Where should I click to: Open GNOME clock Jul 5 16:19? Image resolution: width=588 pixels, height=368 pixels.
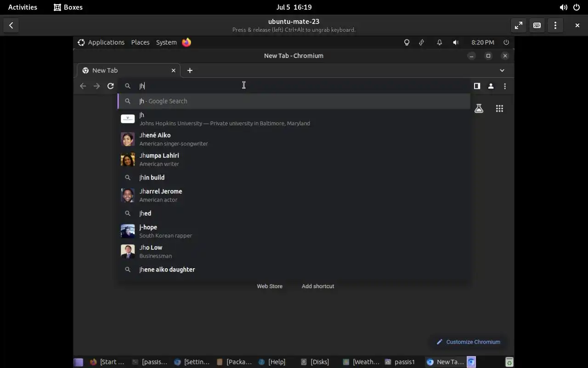click(294, 7)
